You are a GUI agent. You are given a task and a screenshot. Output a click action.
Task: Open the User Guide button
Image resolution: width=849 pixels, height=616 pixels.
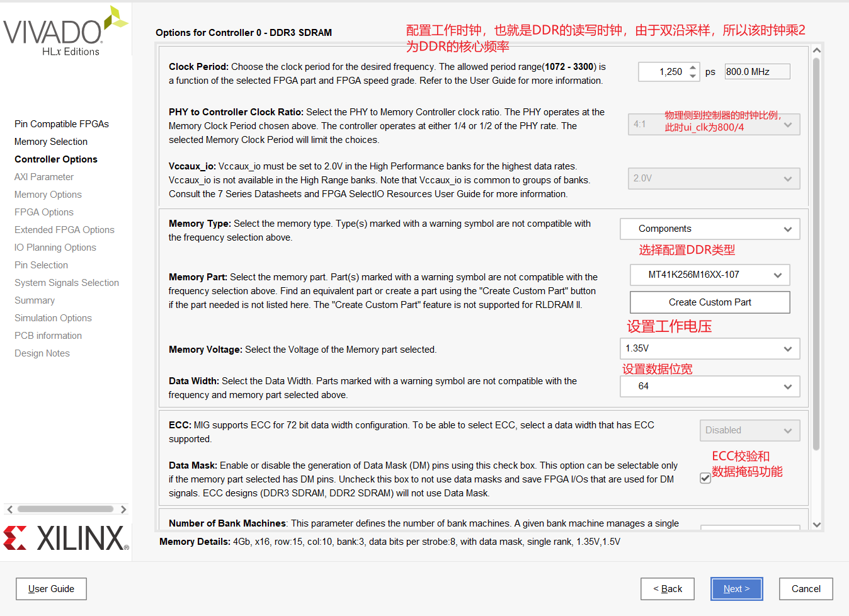[51, 589]
